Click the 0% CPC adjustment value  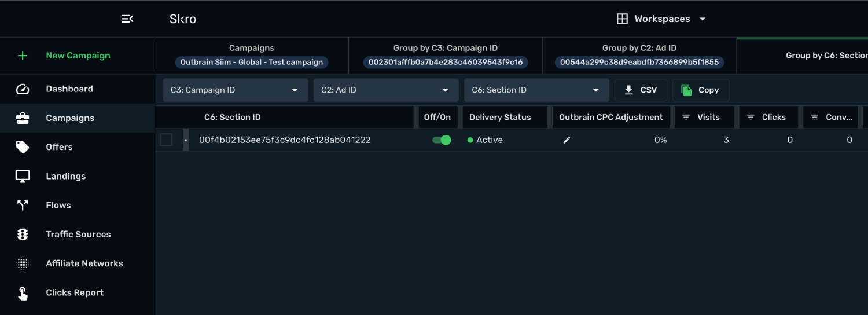coord(660,140)
